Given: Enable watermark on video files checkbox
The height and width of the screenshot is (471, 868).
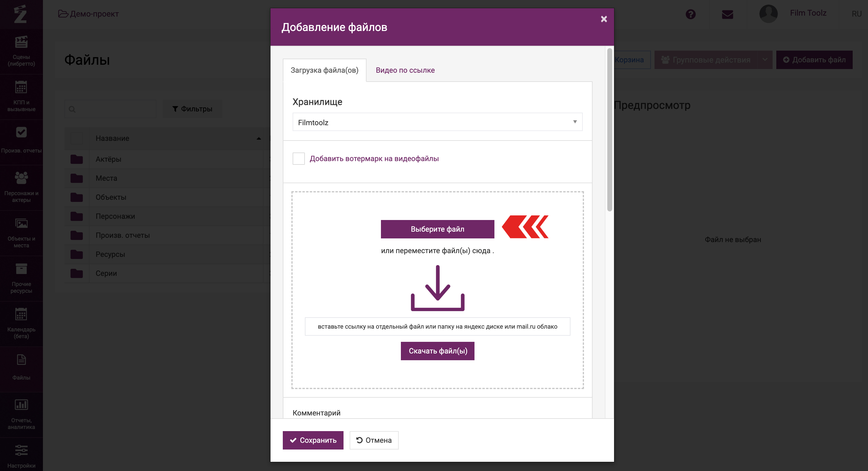Looking at the screenshot, I should 298,158.
